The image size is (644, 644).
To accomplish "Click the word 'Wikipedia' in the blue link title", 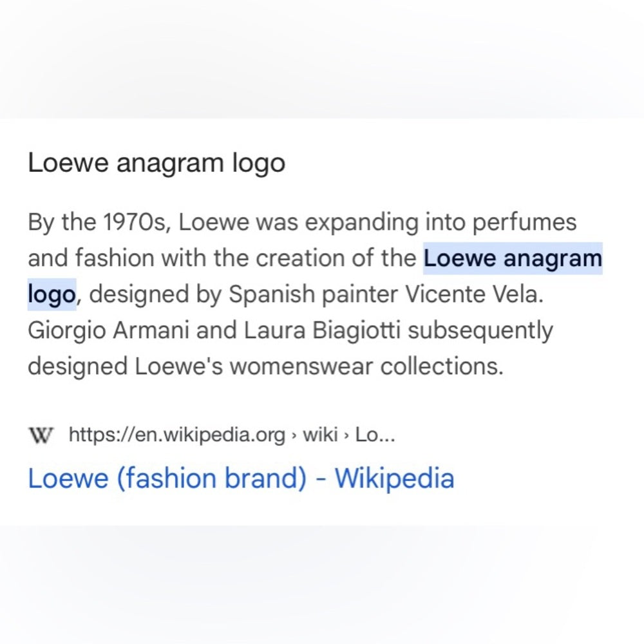I will (394, 478).
